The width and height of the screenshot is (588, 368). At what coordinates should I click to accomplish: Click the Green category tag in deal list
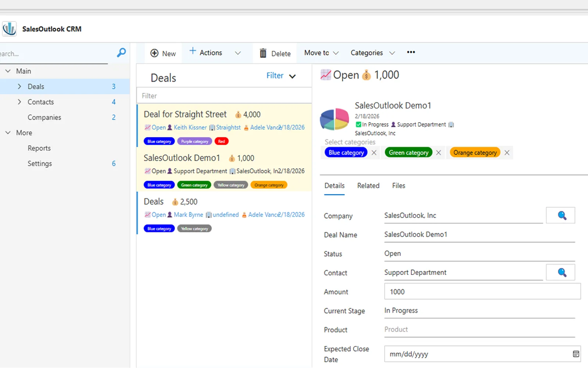point(194,185)
